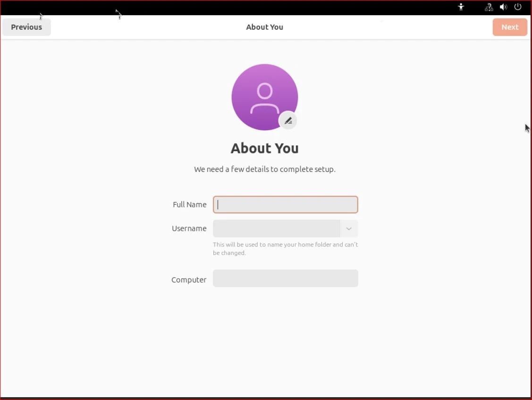Click the 'Full Name' label

coord(189,204)
